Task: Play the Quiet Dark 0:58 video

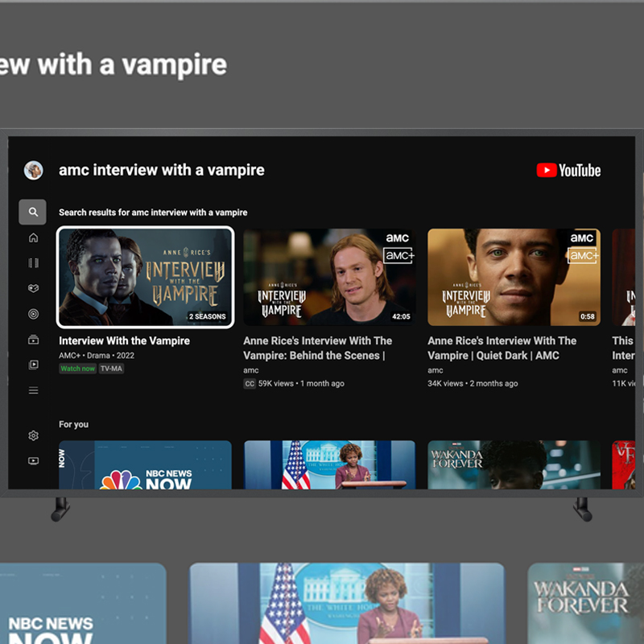Action: click(514, 278)
